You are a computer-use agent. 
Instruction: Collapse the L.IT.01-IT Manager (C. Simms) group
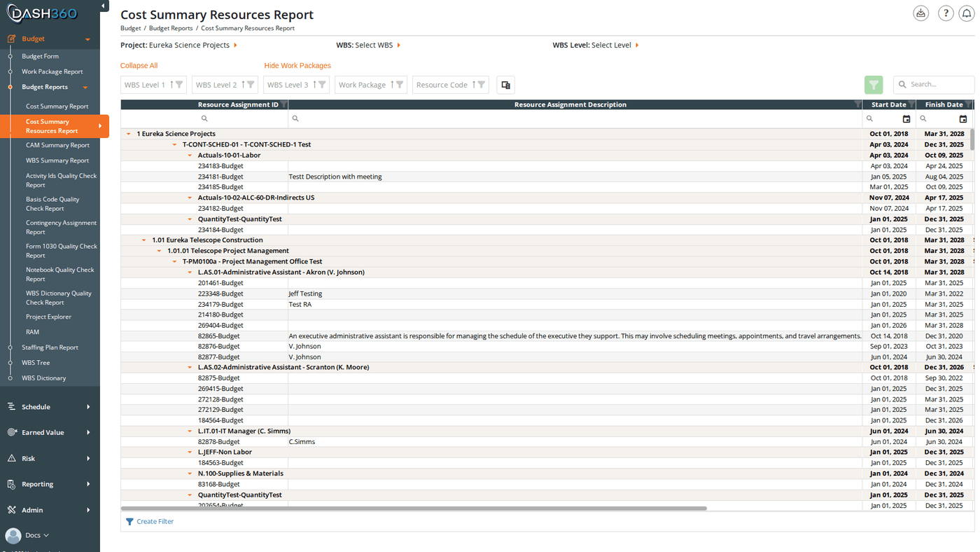tap(190, 431)
